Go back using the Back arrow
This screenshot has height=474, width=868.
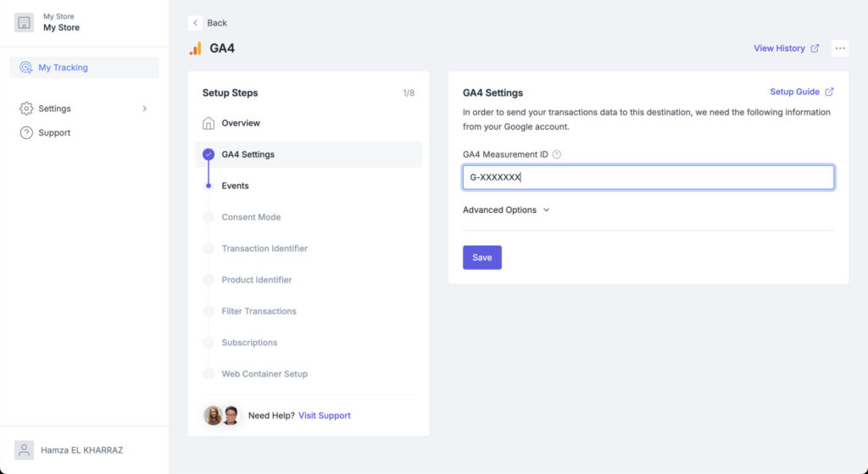(196, 23)
